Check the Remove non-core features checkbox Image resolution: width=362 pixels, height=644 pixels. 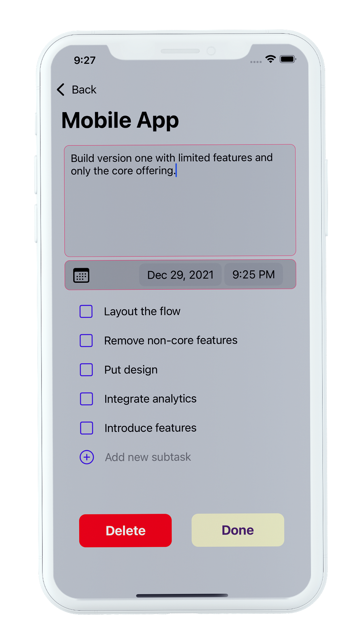click(86, 340)
